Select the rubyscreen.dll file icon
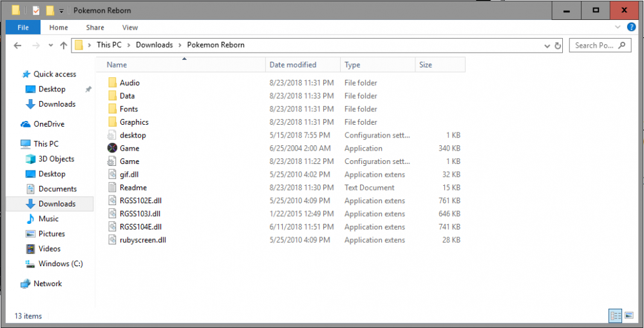Screen dimensions: 644x328 coord(112,240)
